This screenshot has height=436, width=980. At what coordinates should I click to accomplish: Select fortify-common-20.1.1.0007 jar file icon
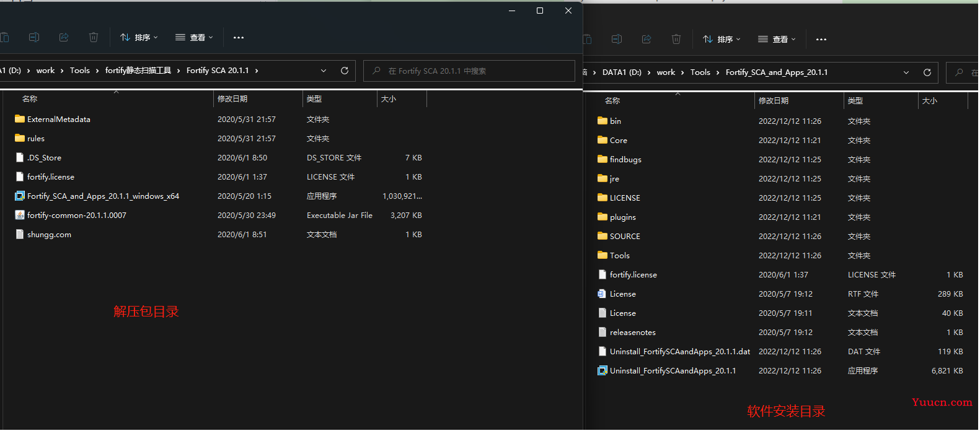click(x=20, y=216)
